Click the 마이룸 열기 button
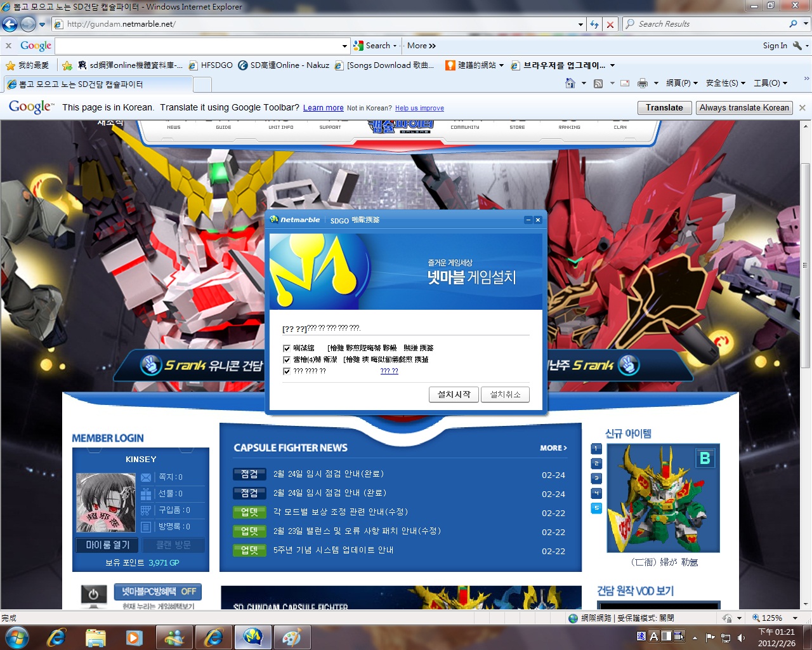 [108, 545]
